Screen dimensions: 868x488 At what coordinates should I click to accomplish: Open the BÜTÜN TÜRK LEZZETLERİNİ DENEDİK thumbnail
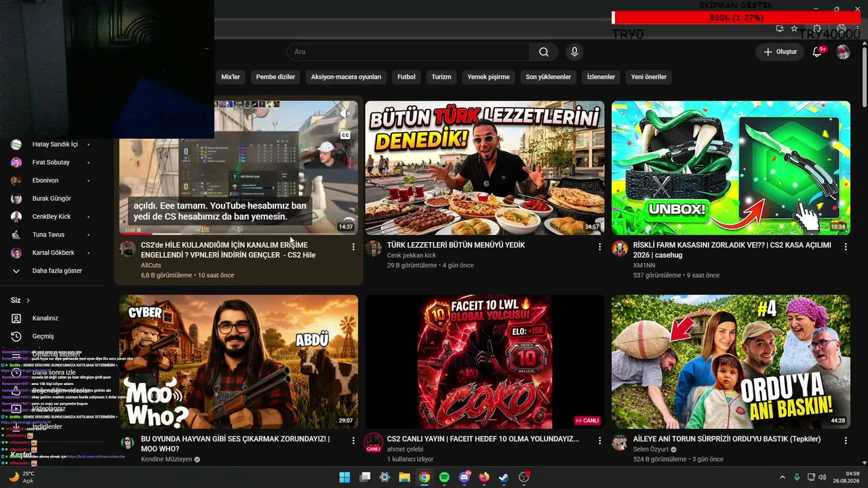pyautogui.click(x=485, y=168)
